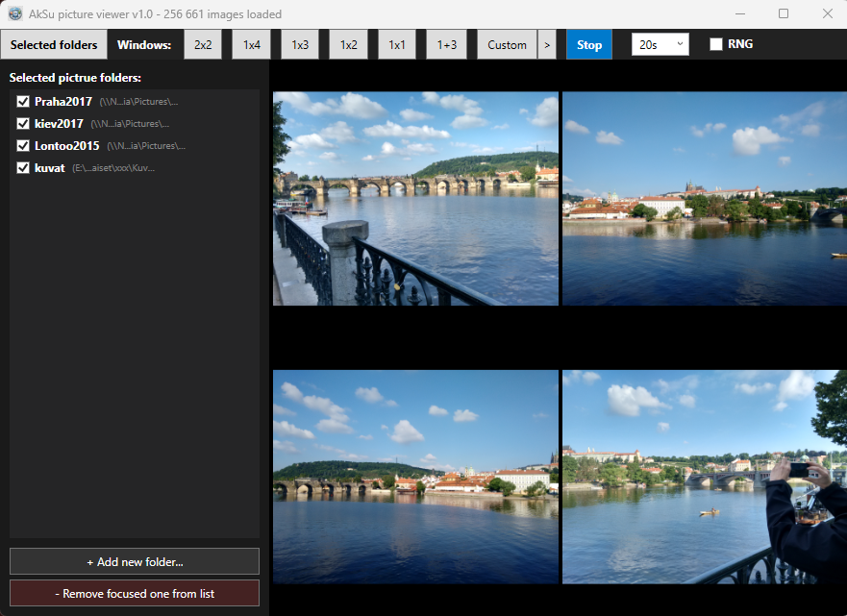
Task: Choose the 1x3 window layout
Action: point(300,45)
